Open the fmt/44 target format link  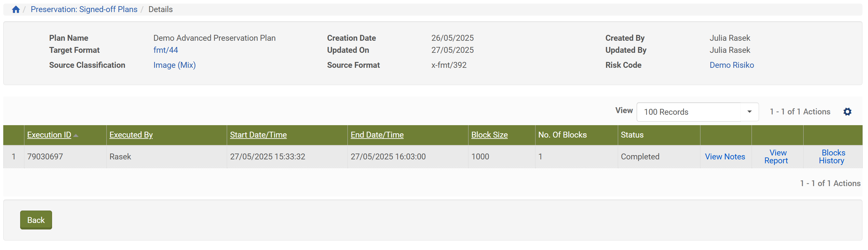(x=166, y=50)
